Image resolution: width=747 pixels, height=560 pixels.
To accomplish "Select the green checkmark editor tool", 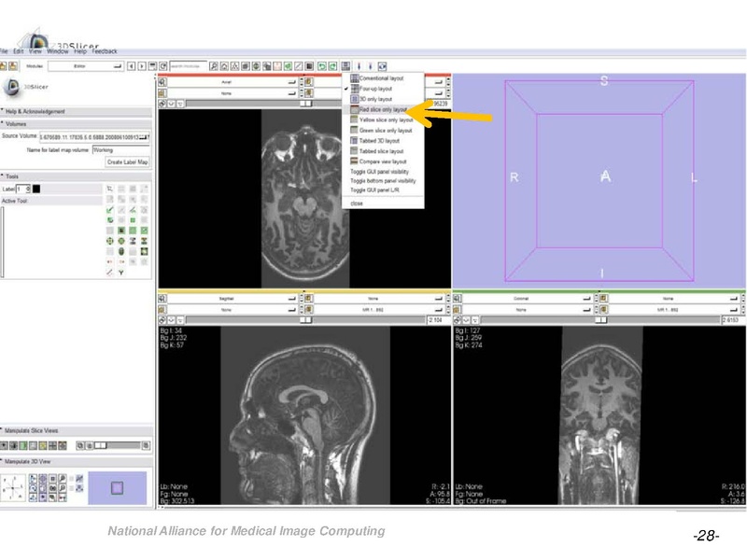I will click(x=110, y=210).
